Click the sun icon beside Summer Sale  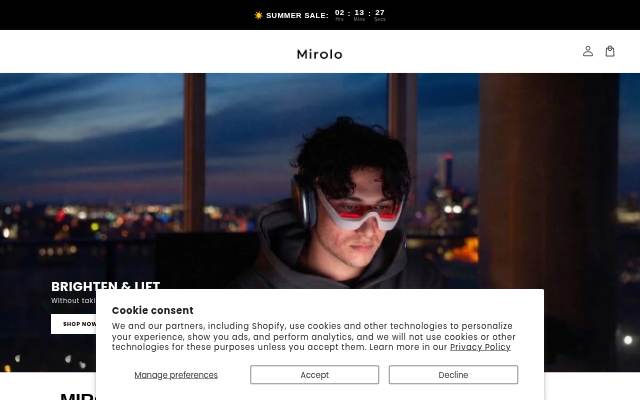(258, 16)
